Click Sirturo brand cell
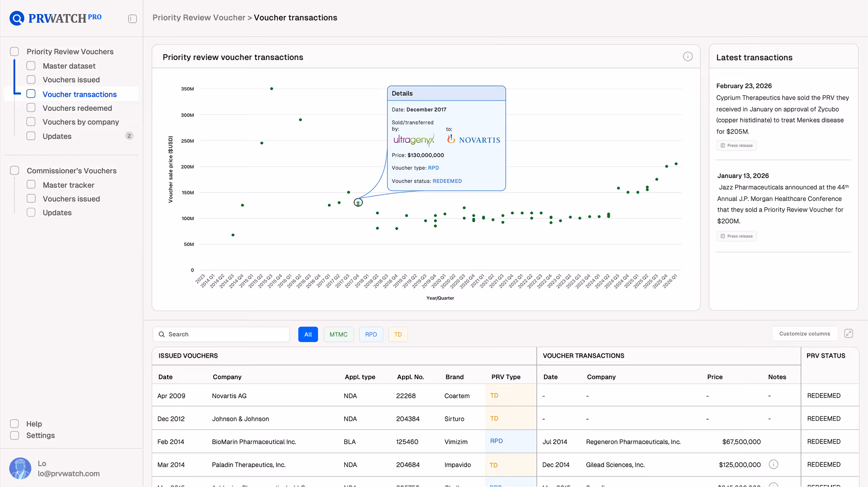The width and height of the screenshot is (868, 487). point(454,419)
